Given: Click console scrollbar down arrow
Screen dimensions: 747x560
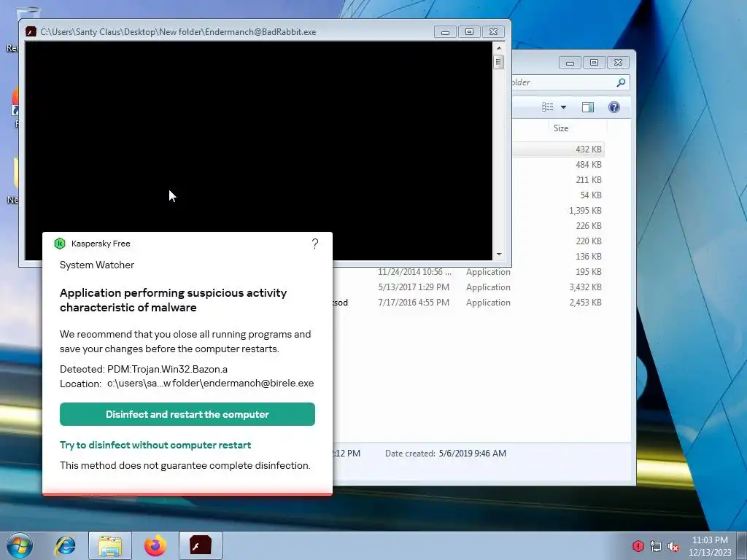Looking at the screenshot, I should pyautogui.click(x=499, y=254).
